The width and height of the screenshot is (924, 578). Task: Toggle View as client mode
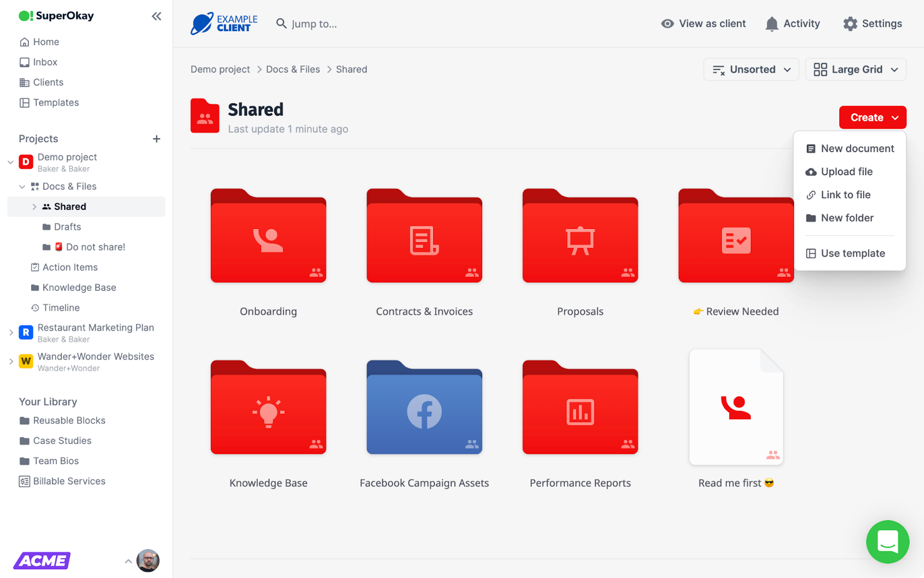coord(703,24)
